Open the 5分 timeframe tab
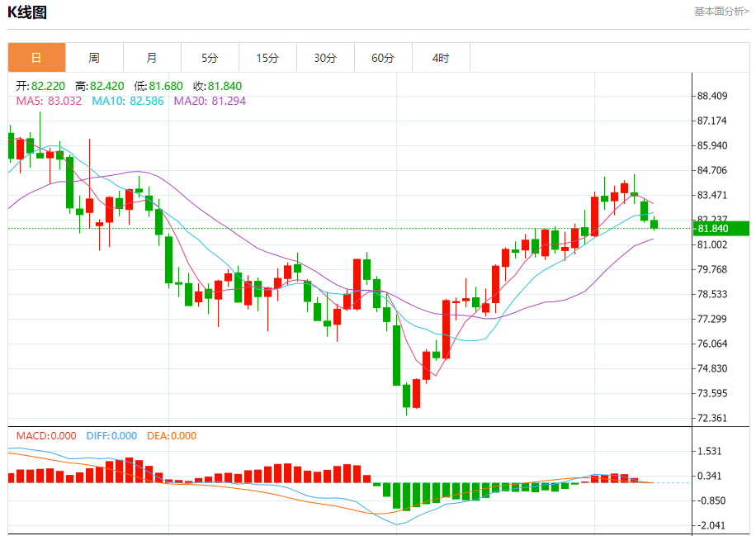This screenshot has height=536, width=756. 210,58
